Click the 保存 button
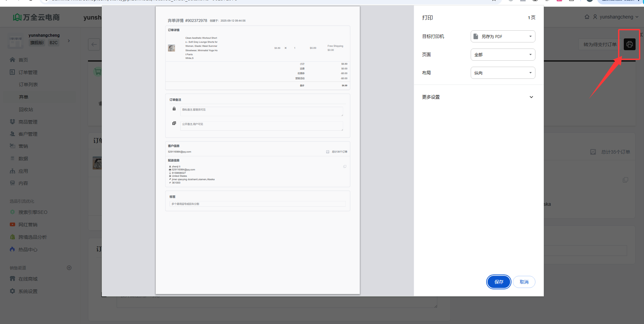The height and width of the screenshot is (324, 644). pos(499,282)
